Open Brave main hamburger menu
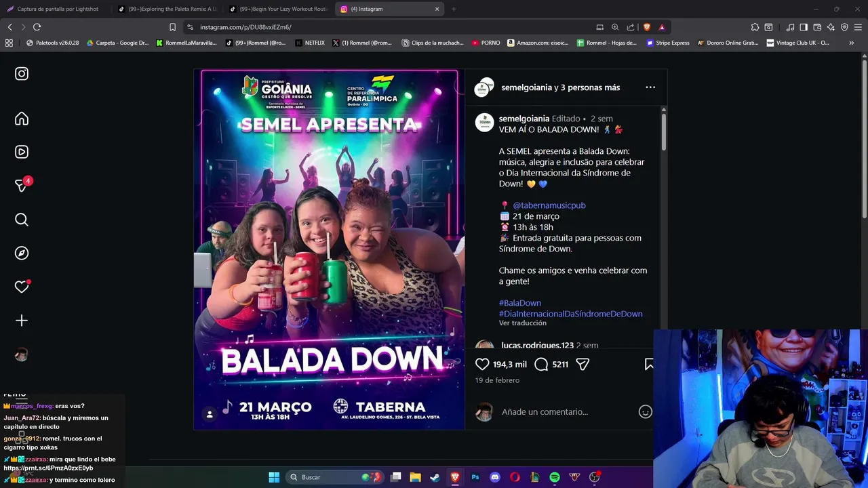 point(858,27)
